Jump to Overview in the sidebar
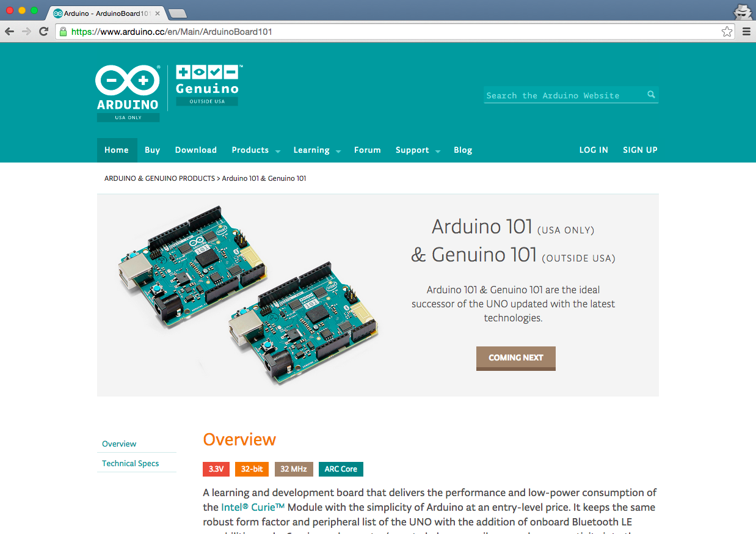 [x=119, y=444]
